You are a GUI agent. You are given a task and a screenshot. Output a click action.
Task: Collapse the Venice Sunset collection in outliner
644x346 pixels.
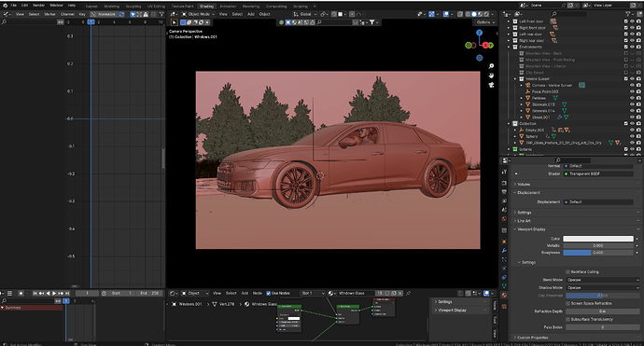pyautogui.click(x=515, y=78)
